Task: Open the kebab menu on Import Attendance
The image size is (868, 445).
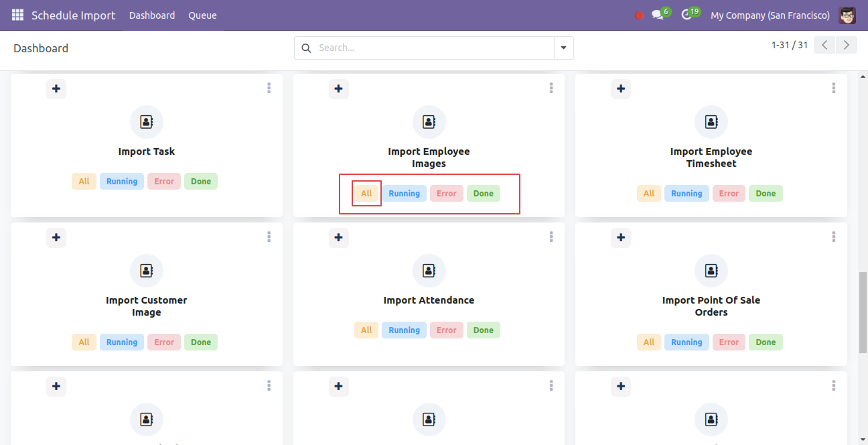Action: point(551,237)
